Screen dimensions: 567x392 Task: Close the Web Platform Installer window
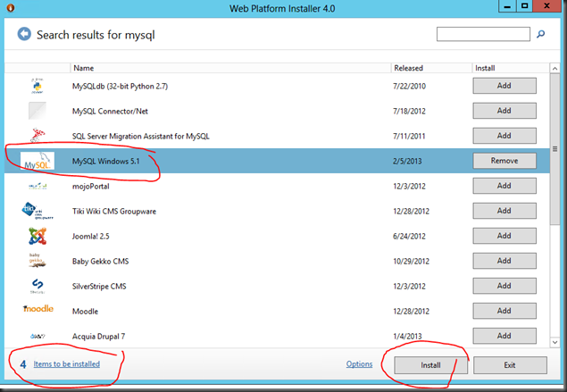[546, 6]
